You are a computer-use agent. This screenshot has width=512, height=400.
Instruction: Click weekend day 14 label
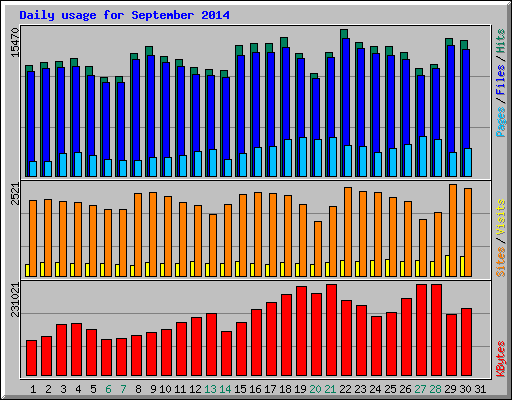click(225, 389)
